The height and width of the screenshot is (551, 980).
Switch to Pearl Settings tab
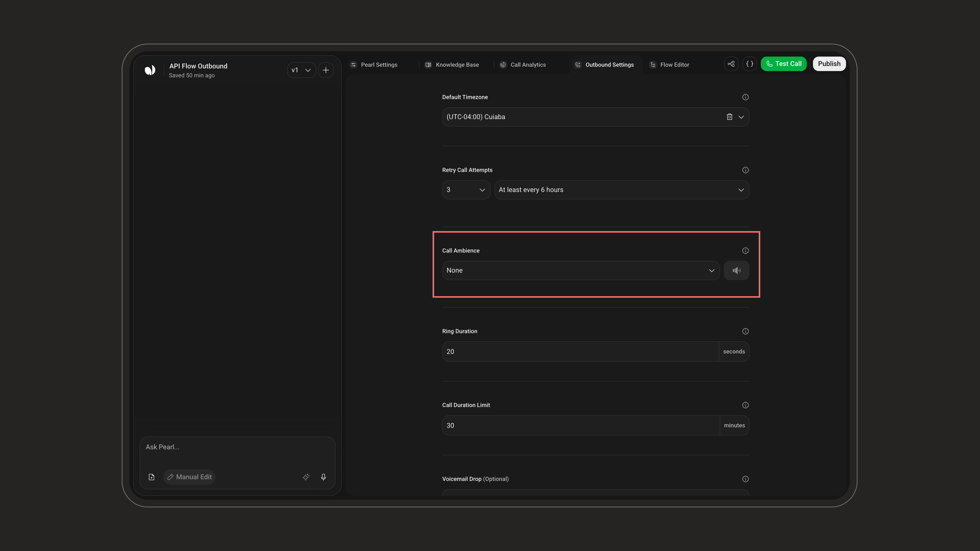[374, 65]
